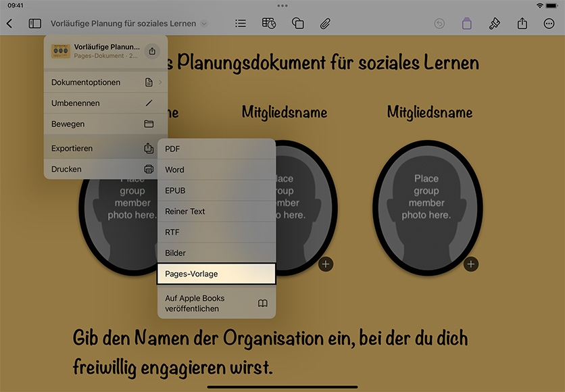This screenshot has height=392, width=565.
Task: Open the list format icon
Action: (241, 24)
